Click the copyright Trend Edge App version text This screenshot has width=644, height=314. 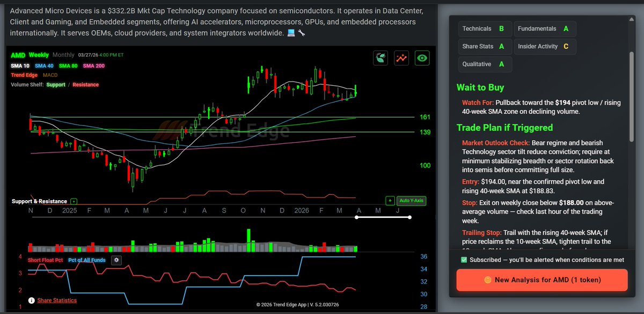[x=297, y=304]
